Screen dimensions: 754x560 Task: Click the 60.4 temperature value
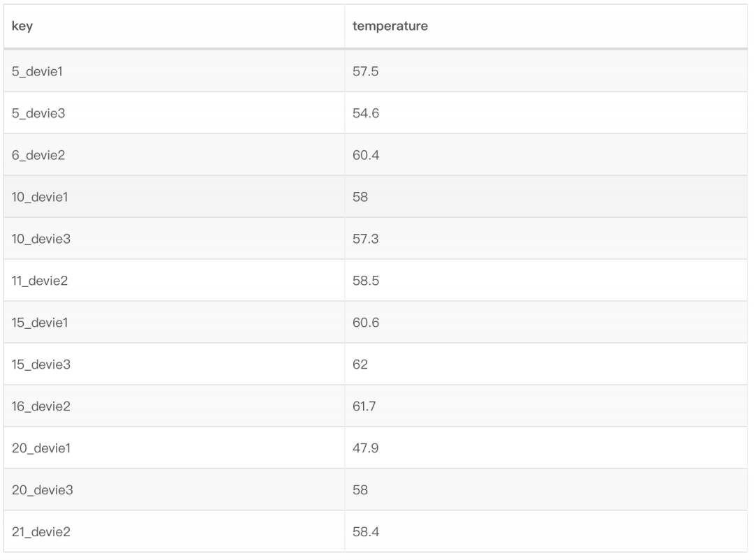(366, 154)
